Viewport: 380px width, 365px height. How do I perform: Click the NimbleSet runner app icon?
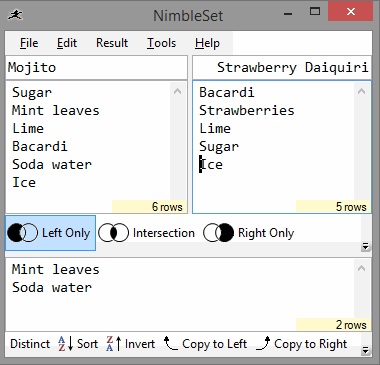click(15, 15)
